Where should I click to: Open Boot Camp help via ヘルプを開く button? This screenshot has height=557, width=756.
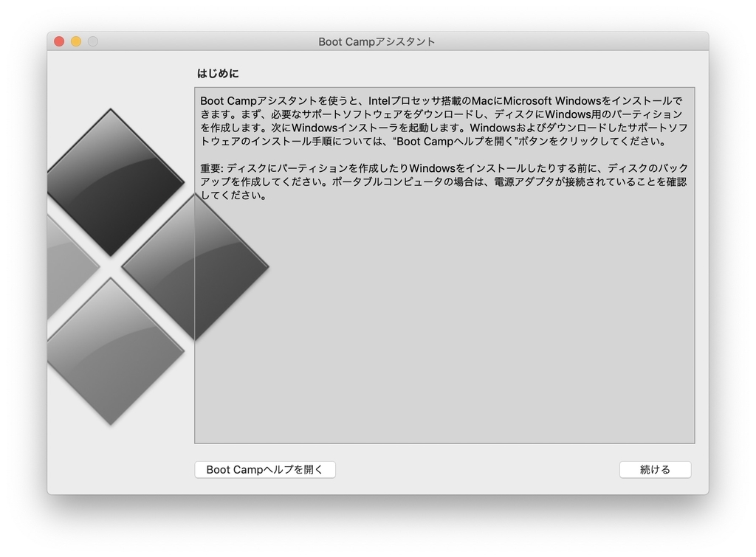click(x=264, y=469)
